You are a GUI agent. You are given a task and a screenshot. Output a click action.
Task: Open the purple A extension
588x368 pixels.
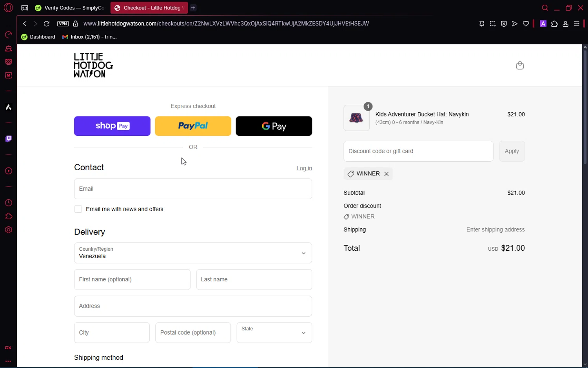(x=543, y=24)
